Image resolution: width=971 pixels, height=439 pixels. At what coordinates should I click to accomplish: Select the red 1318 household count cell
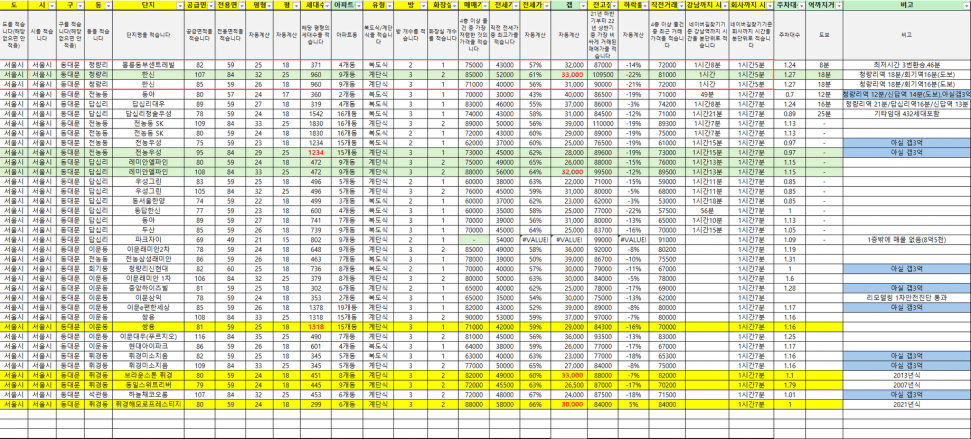tap(316, 326)
